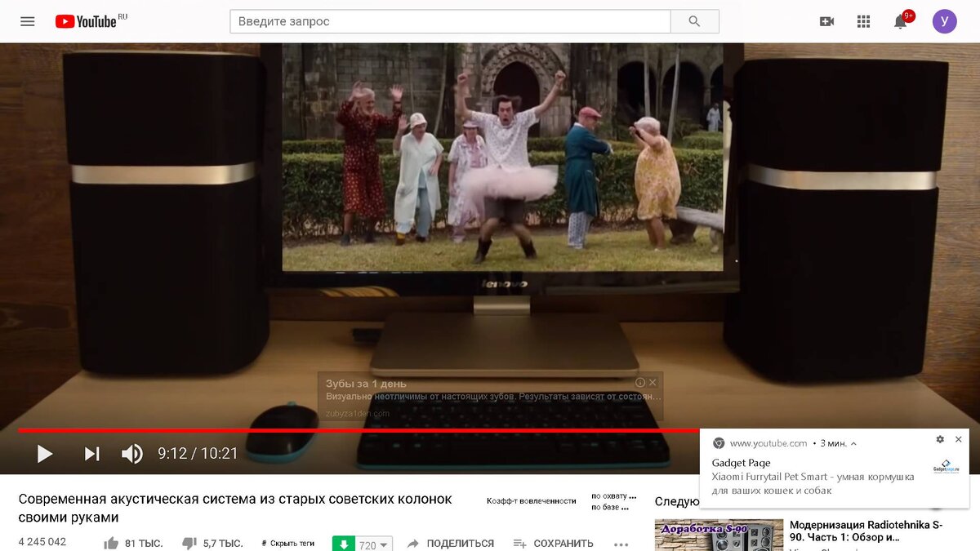Dismiss the Gadget Page notification
Image resolution: width=980 pixels, height=551 pixels.
959,439
